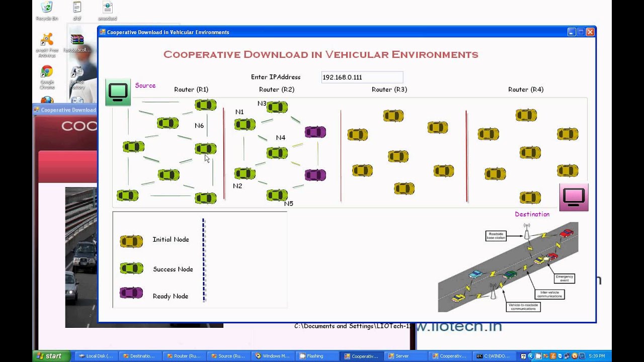Click the Router (R3) label

point(389,89)
